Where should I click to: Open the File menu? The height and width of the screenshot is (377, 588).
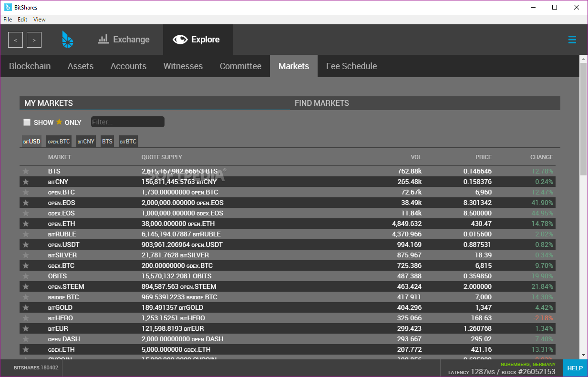pos(8,20)
